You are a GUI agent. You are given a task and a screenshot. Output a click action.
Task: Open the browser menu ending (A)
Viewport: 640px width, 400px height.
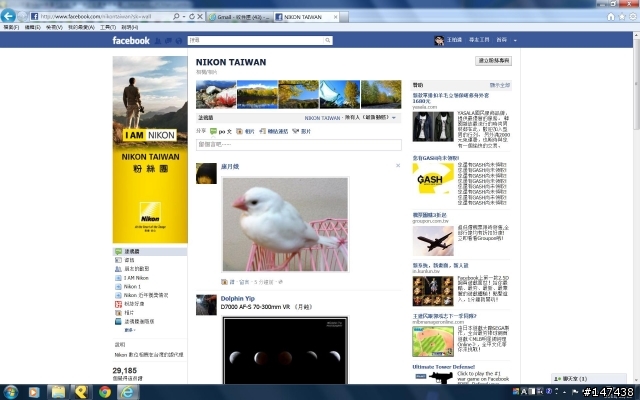click(x=81, y=27)
